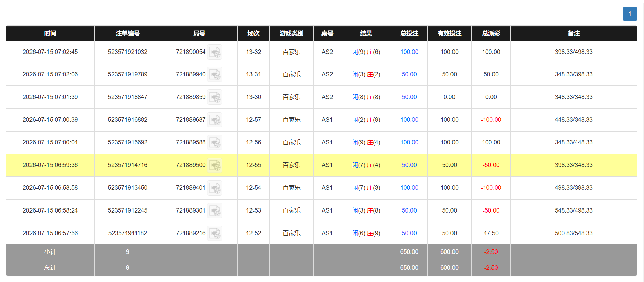Click round number 721889500 in highlighted row

(x=190, y=165)
